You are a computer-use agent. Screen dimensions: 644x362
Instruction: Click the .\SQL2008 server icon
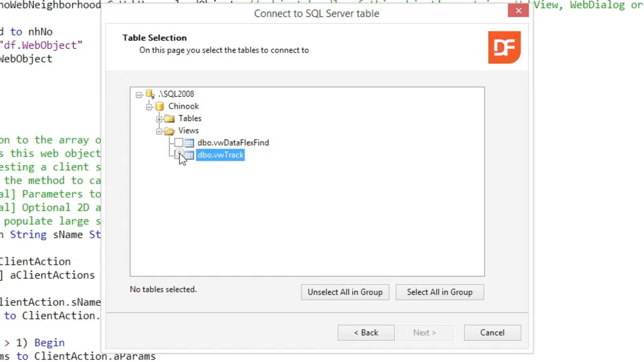pyautogui.click(x=150, y=94)
